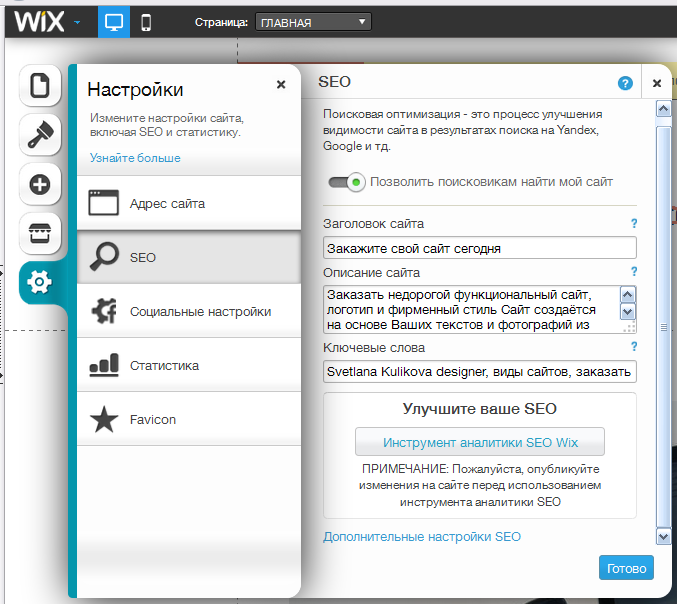The width and height of the screenshot is (677, 604).
Task: Click the Заголовок сайта input field
Action: pos(480,248)
